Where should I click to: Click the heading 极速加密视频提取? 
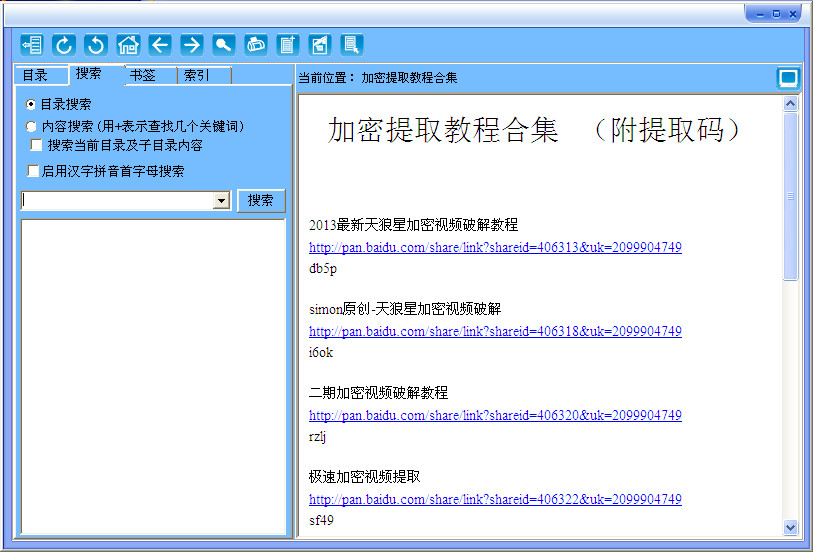coord(364,477)
